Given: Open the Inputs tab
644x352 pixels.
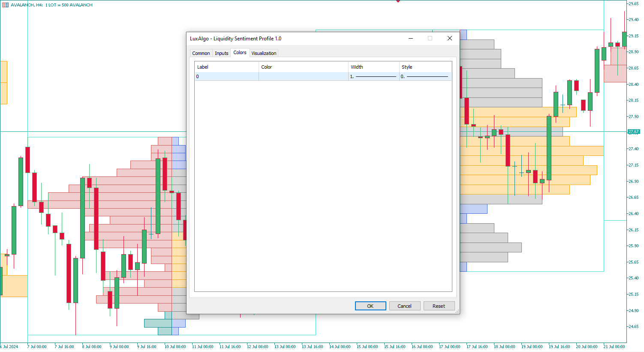Looking at the screenshot, I should pos(221,53).
